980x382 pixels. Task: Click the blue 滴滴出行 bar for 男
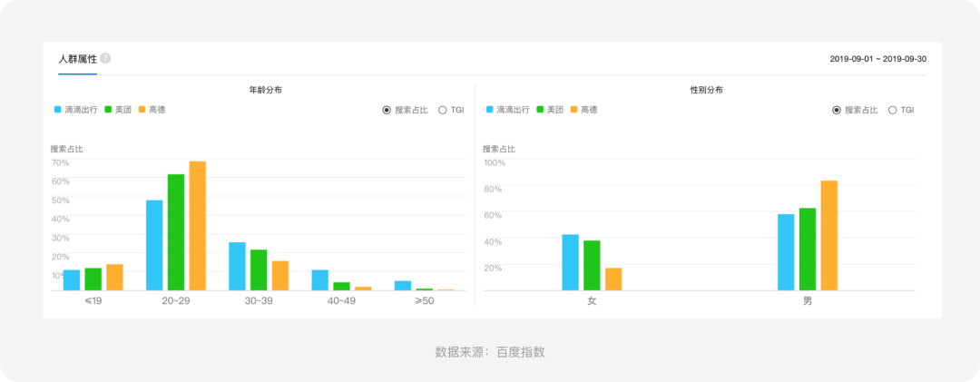coord(786,252)
